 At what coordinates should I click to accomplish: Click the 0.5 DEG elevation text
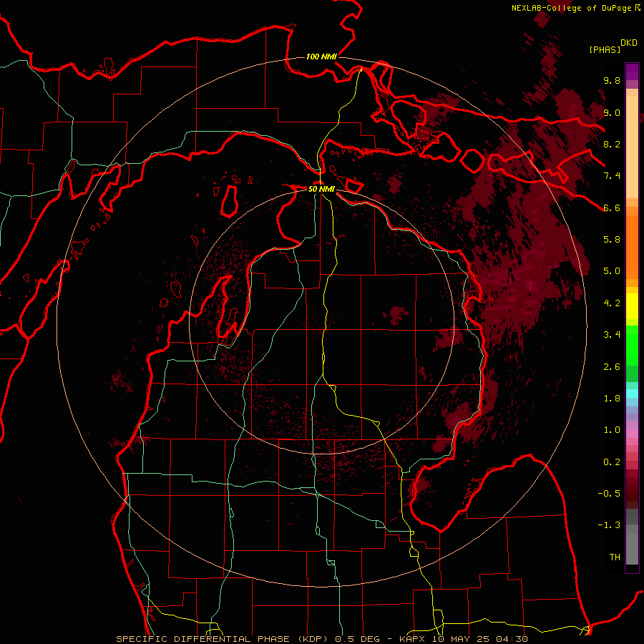tap(357, 639)
